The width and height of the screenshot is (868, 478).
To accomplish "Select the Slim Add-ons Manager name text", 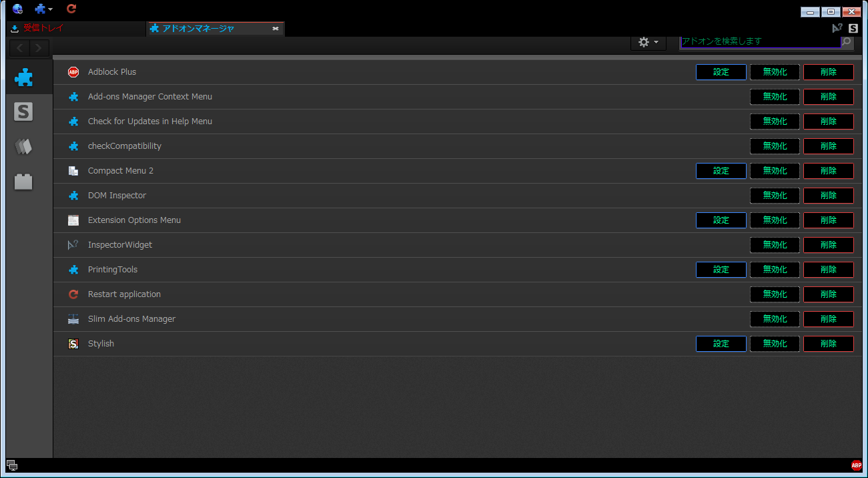I will (x=132, y=319).
